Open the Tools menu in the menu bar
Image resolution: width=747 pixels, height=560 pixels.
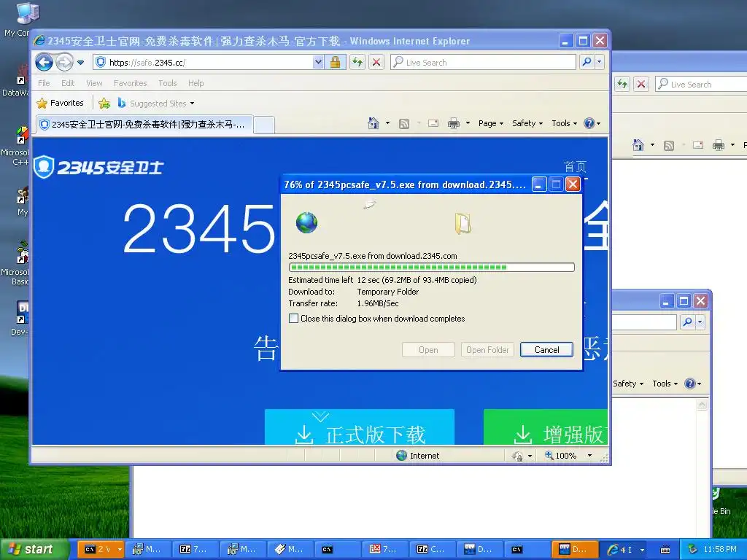167,83
